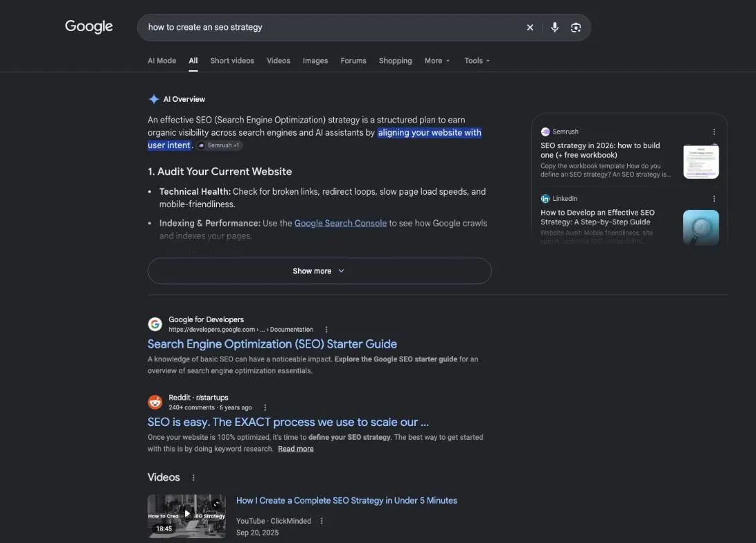Image resolution: width=756 pixels, height=543 pixels.
Task: Click the '240+ comments · 6 years ago' text
Action: (x=210, y=408)
